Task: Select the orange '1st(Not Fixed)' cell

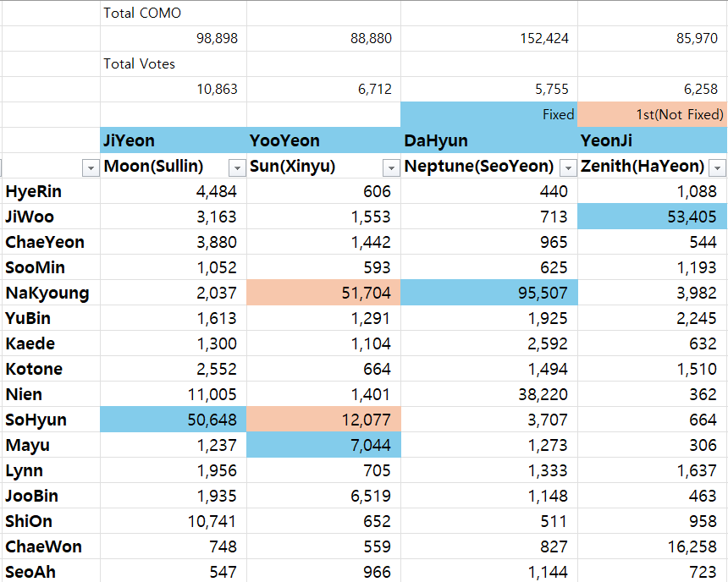Action: tap(652, 114)
